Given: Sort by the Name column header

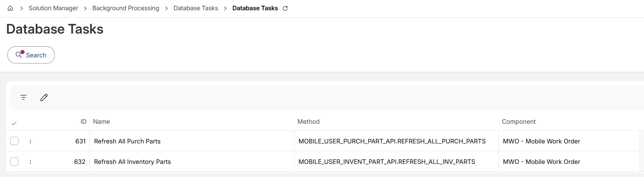Looking at the screenshot, I should [x=101, y=122].
